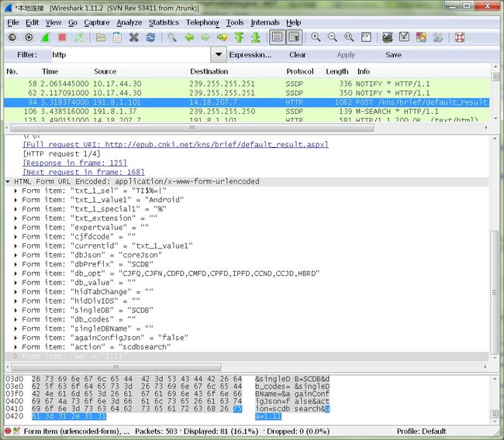Follow Next request in frame: 168 link

click(x=84, y=172)
